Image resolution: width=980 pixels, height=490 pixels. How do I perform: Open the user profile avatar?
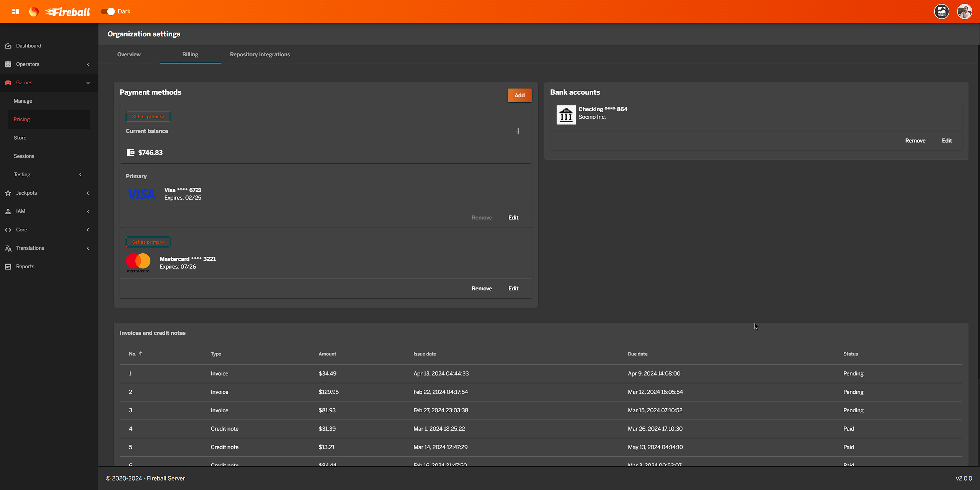point(964,11)
